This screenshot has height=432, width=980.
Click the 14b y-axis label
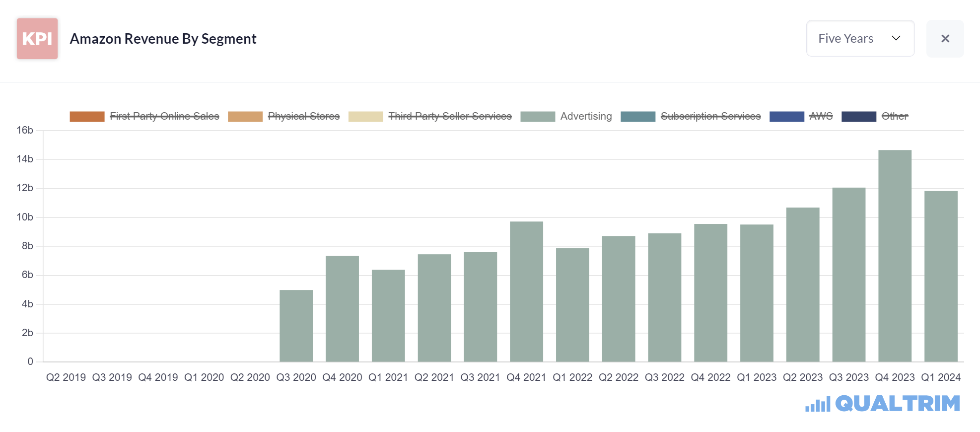click(x=25, y=159)
